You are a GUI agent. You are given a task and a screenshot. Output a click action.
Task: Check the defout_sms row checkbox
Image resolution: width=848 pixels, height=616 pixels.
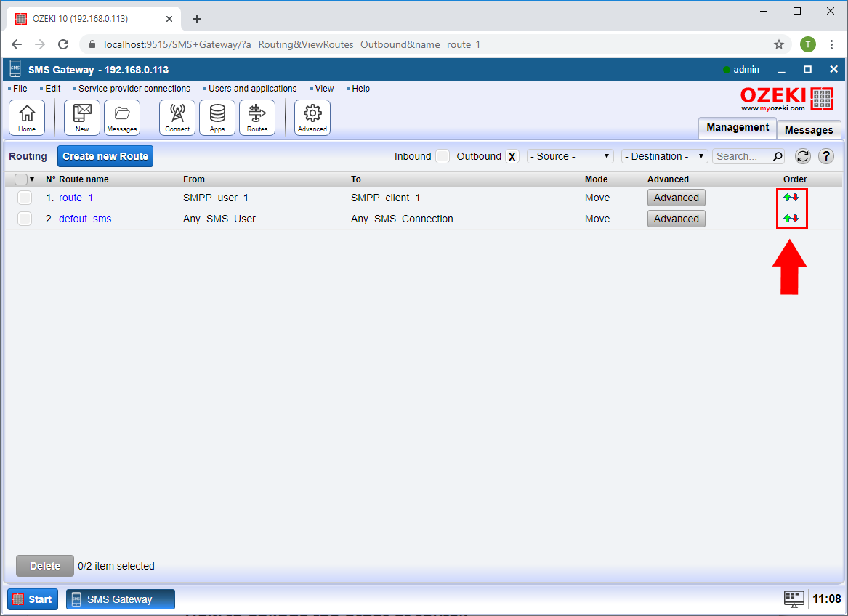24,219
